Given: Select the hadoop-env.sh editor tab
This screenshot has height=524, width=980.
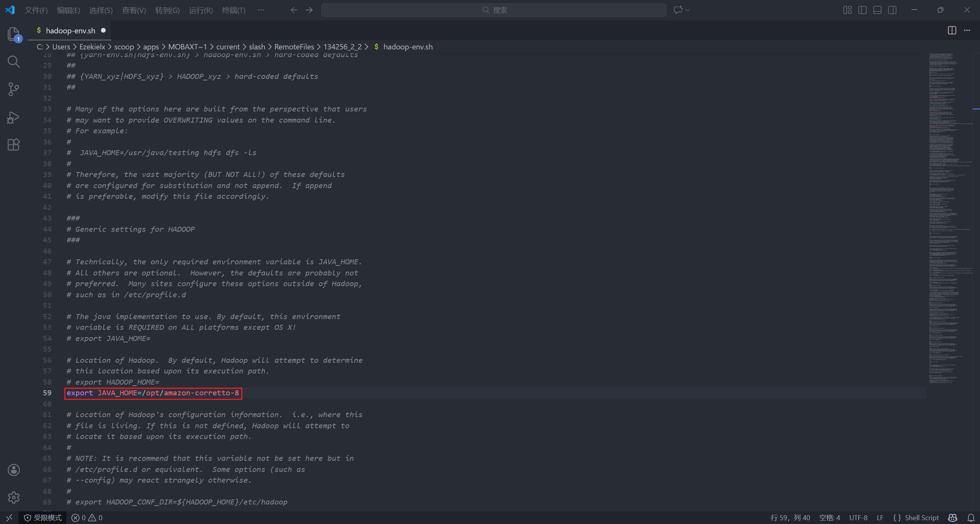Looking at the screenshot, I should pos(70,31).
